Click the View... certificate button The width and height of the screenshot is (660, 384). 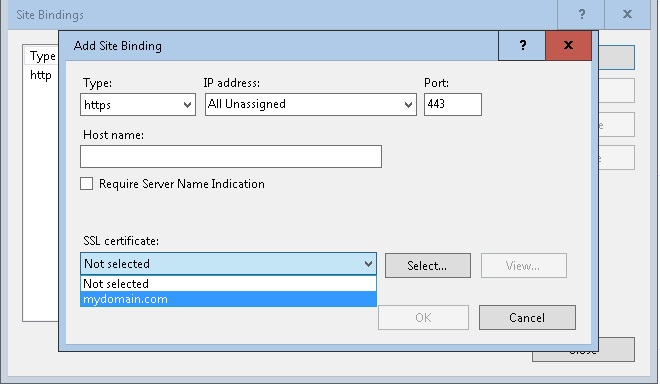coord(524,265)
